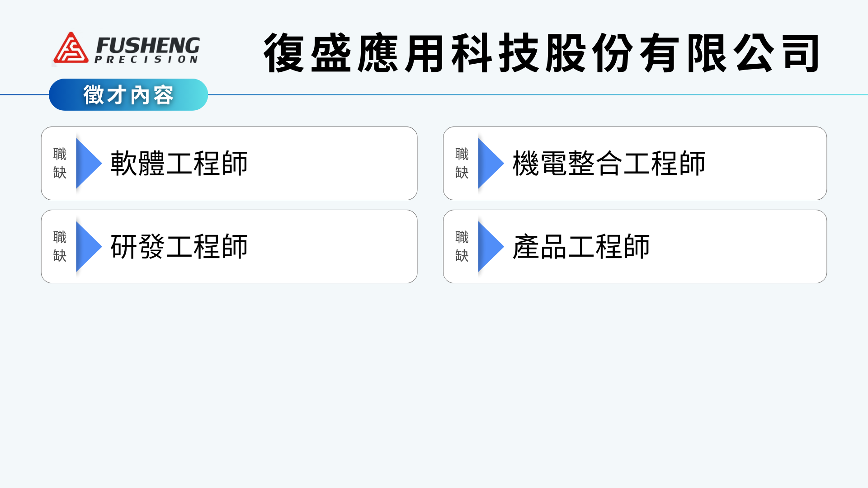Click the empty right side of 產品工程師 card
The height and width of the screenshot is (488, 868).
click(746, 246)
